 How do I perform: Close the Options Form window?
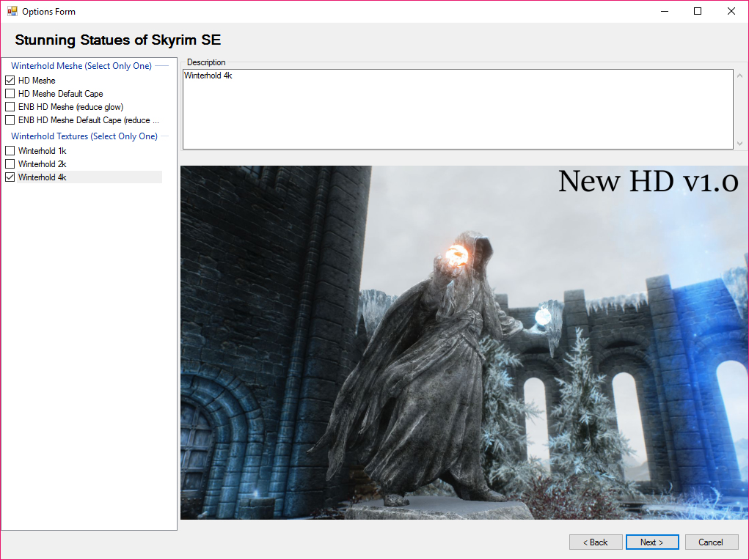[x=731, y=11]
